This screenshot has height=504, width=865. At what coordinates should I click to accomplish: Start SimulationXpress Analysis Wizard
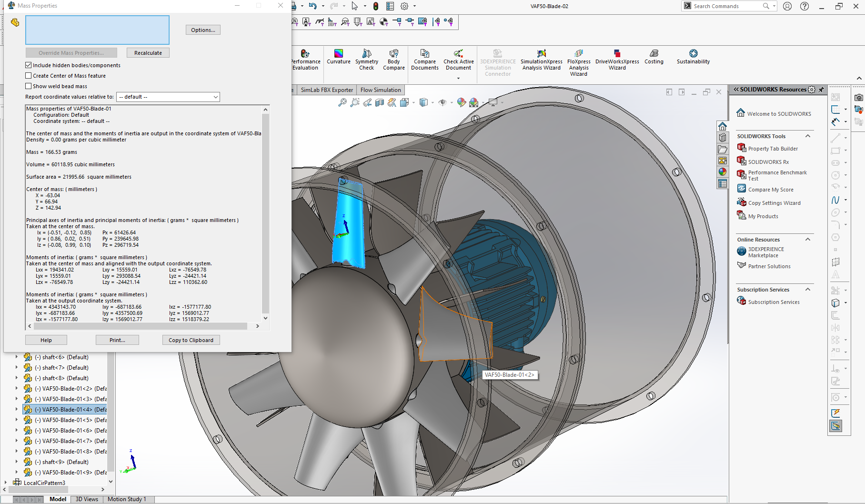click(542, 60)
